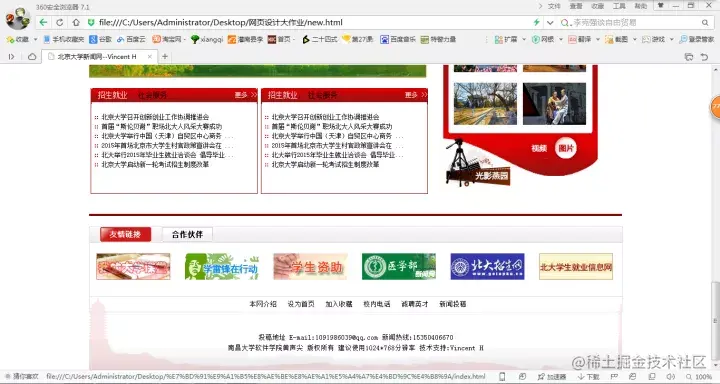Viewport: 720px width, 384px height.
Task: Open the opera performers photo thumbnail
Action: [554, 104]
